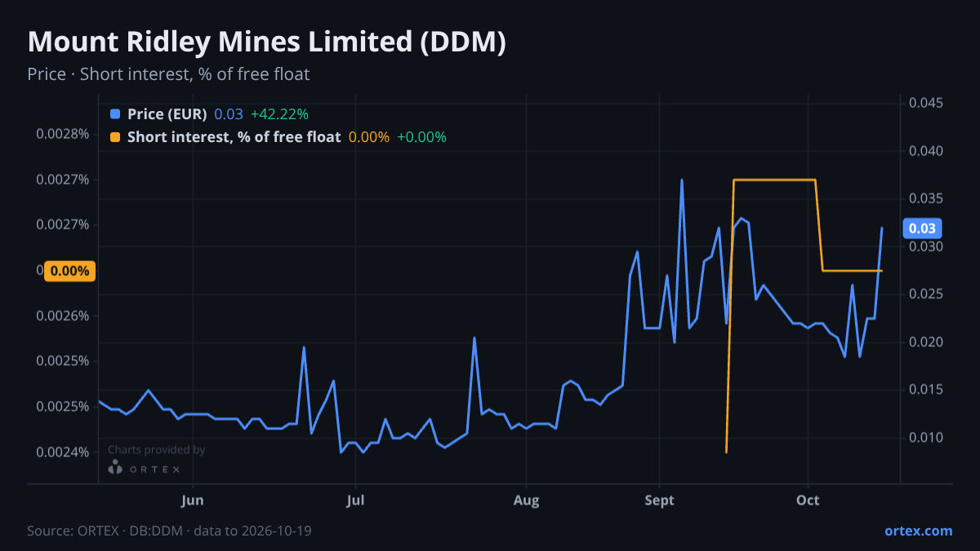This screenshot has height=551, width=980.
Task: Click the blue 0.03 price axis badge
Action: 922,229
